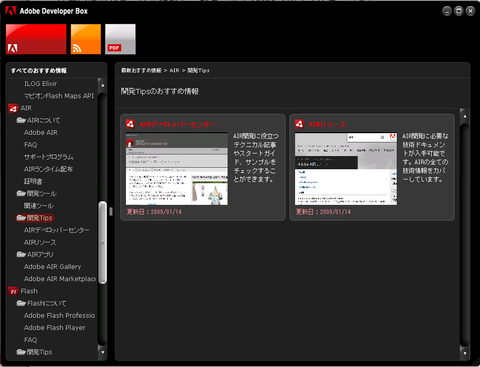This screenshot has width=480, height=367.
Task: Open the orange RSS feed tile
Action: (86, 39)
